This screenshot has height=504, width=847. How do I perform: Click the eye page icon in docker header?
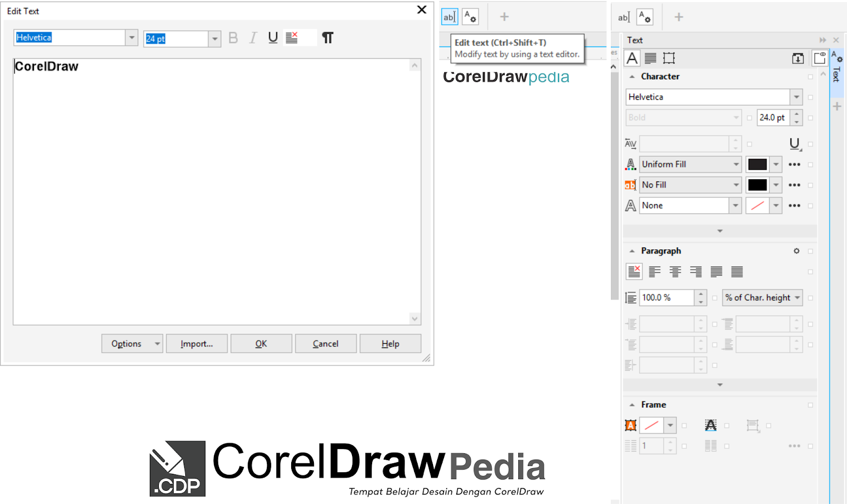click(x=820, y=58)
